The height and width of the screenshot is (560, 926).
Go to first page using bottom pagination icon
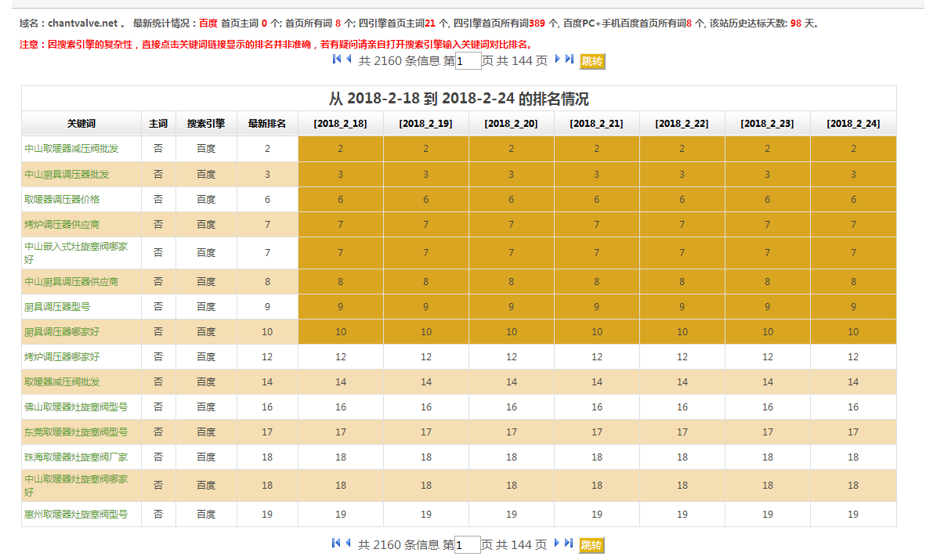click(337, 544)
